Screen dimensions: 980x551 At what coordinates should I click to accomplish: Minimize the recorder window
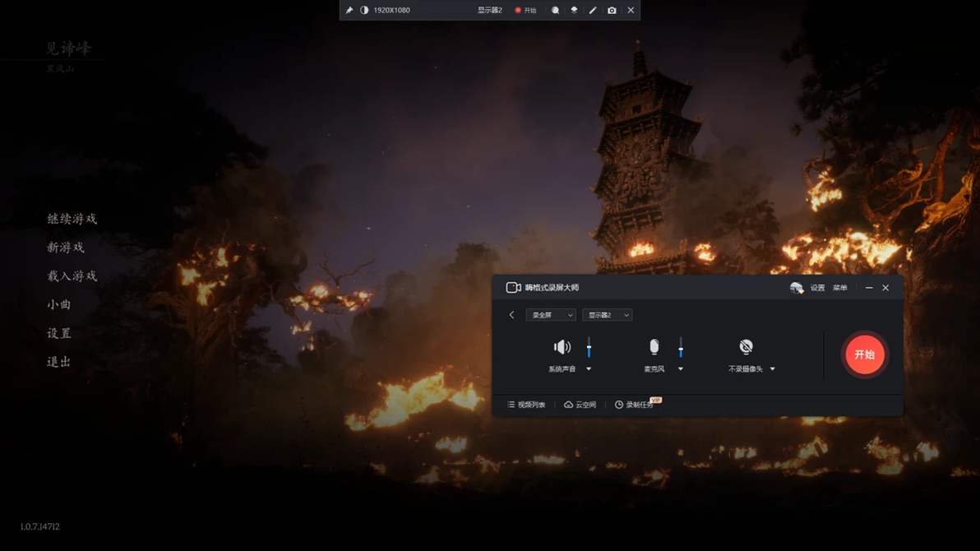click(869, 288)
